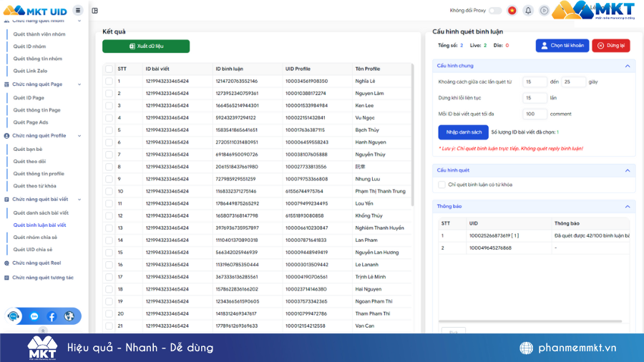The height and width of the screenshot is (362, 644).
Task: Click the max comments per post field
Action: click(535, 114)
